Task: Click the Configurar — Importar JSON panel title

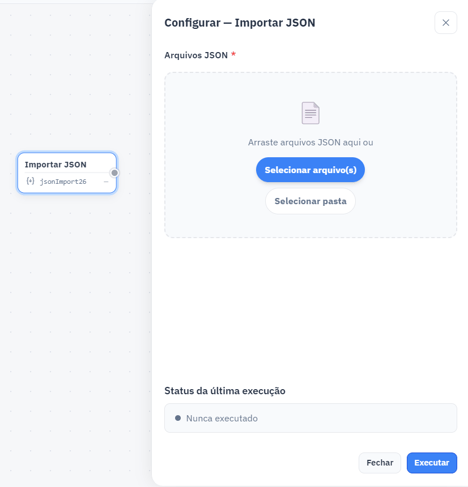Action: click(x=240, y=23)
